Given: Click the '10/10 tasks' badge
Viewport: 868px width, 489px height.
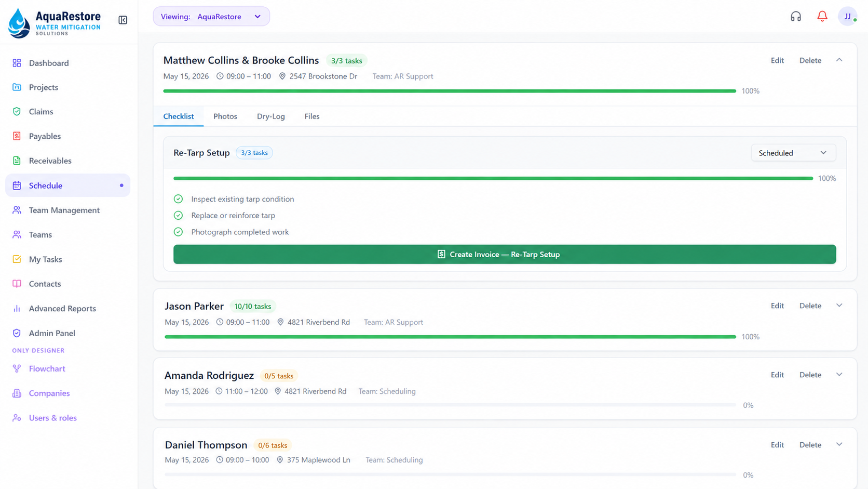Looking at the screenshot, I should (253, 306).
